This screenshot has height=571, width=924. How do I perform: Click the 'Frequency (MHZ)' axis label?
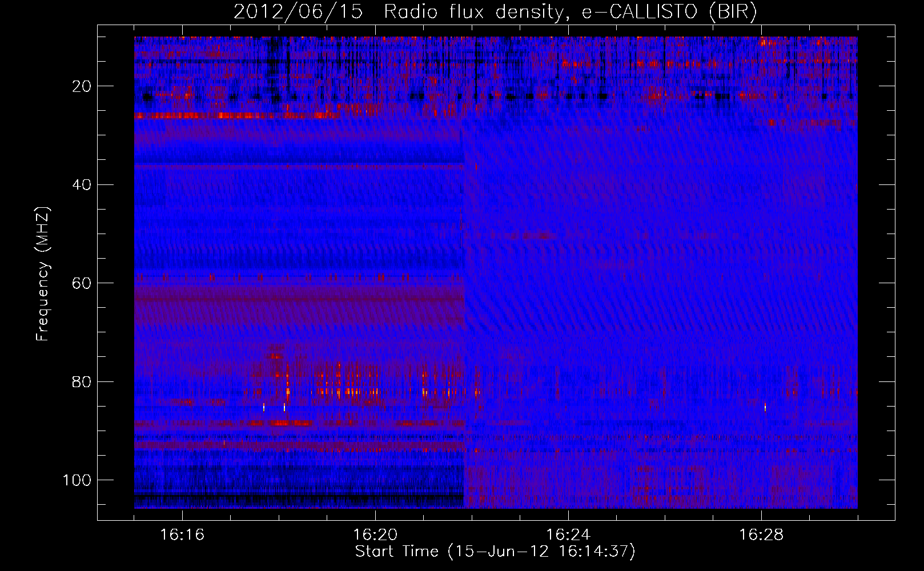pyautogui.click(x=43, y=274)
